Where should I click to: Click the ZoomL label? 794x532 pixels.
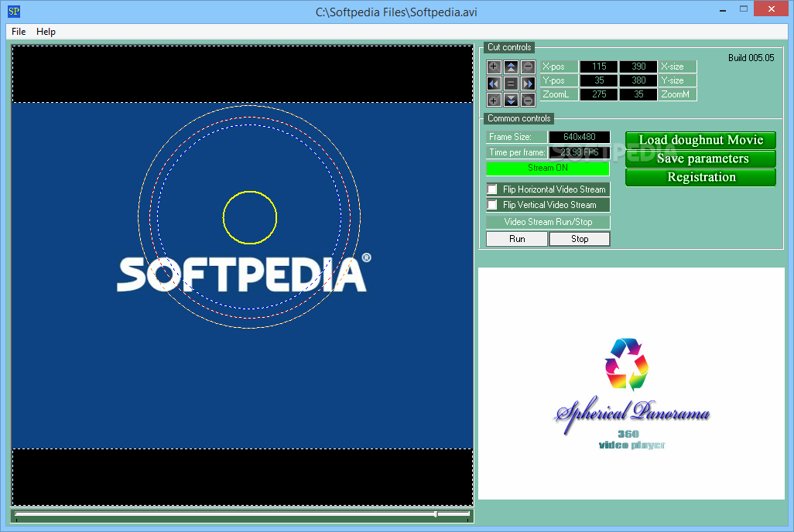pos(559,94)
